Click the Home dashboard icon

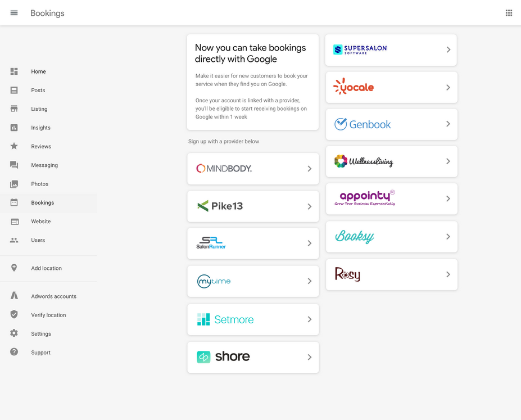click(14, 71)
